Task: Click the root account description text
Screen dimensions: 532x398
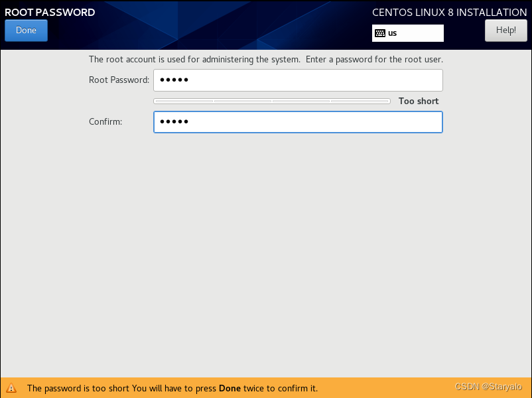Action: point(265,60)
